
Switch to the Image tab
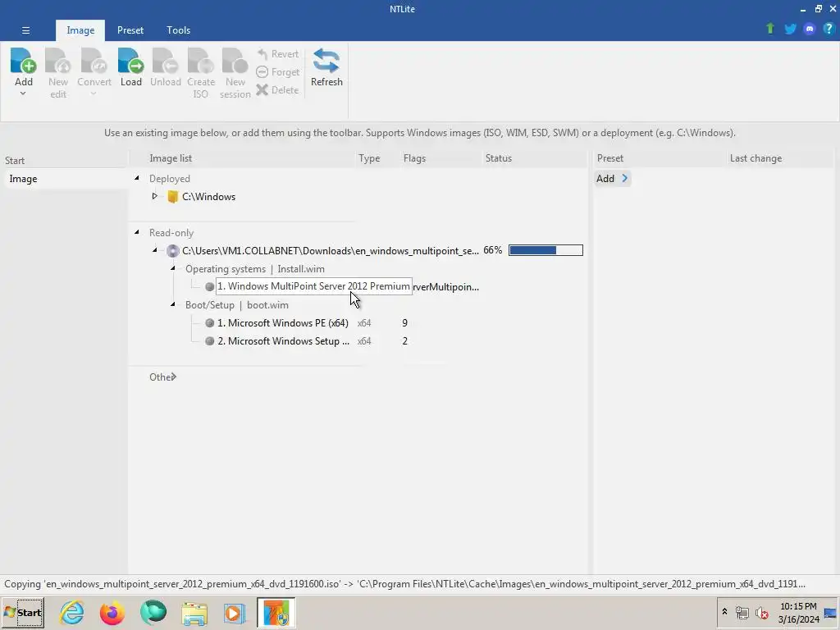coord(80,30)
